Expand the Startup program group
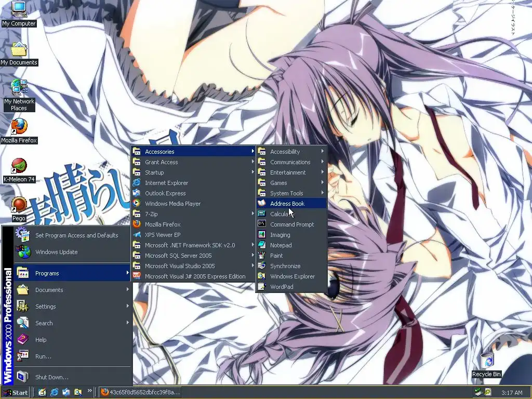The height and width of the screenshot is (399, 532). (193, 172)
